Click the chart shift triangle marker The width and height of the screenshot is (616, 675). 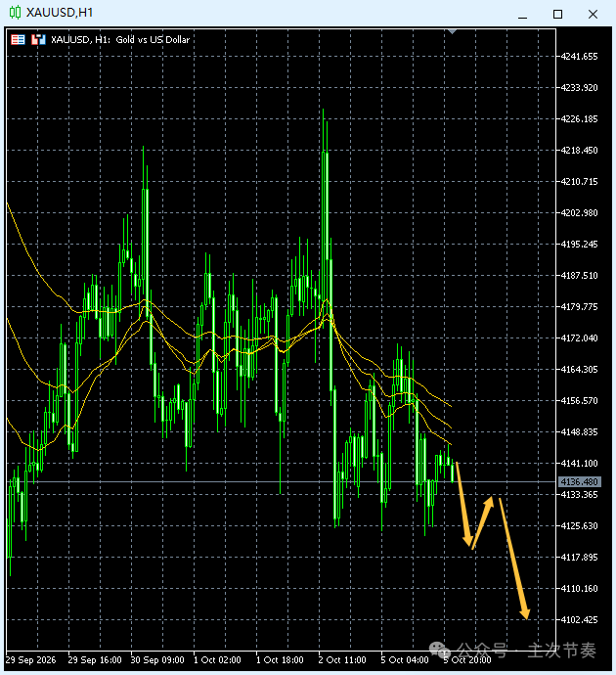tap(452, 31)
